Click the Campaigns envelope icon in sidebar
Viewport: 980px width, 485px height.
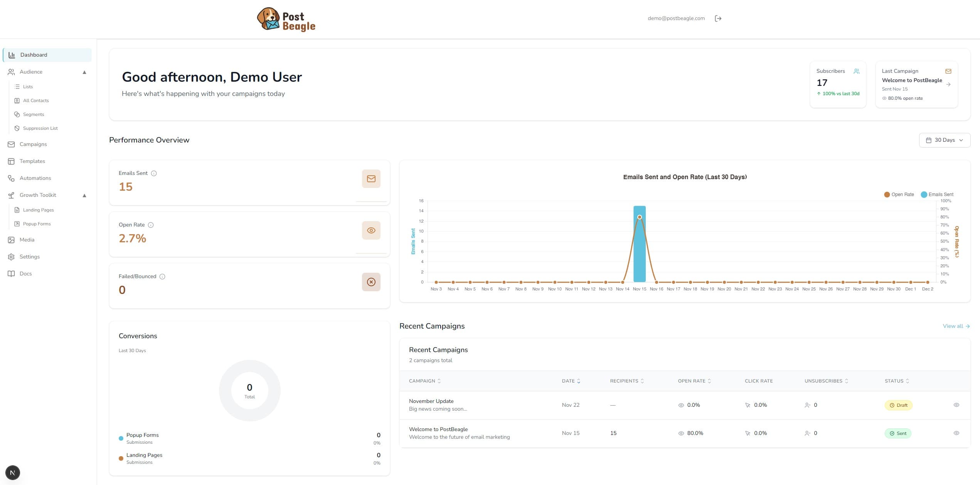[x=11, y=144]
